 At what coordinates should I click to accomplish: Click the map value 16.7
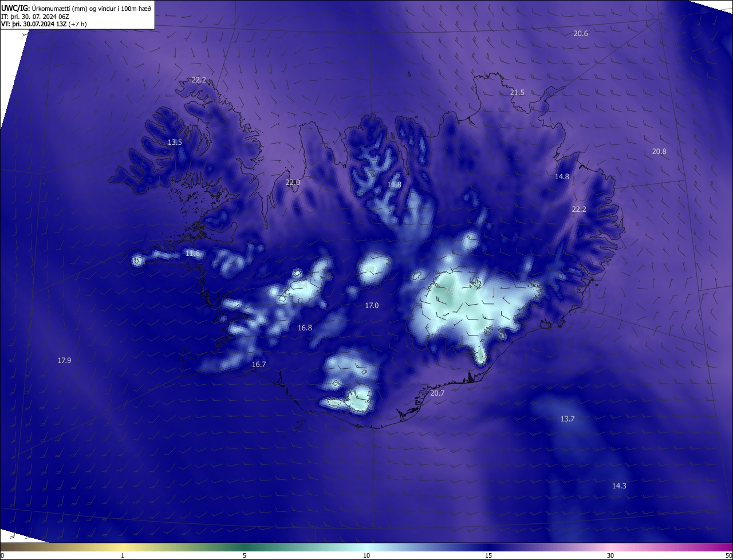(259, 365)
